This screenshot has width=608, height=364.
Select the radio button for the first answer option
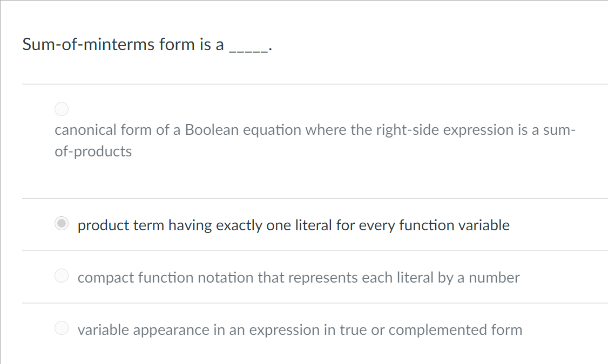click(x=61, y=109)
